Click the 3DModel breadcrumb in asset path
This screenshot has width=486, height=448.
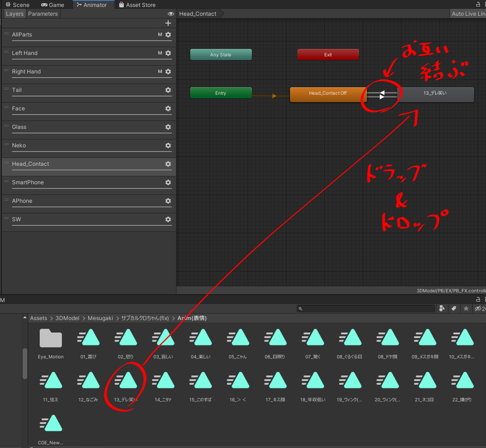click(x=65, y=318)
